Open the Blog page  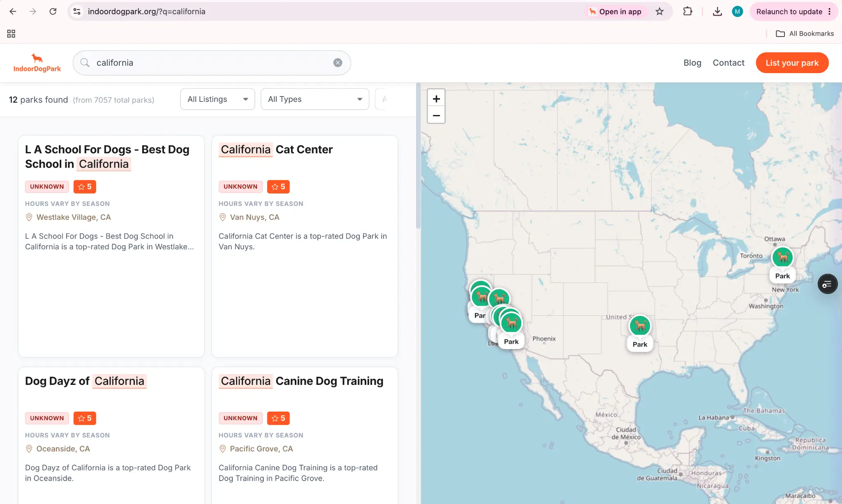tap(692, 63)
